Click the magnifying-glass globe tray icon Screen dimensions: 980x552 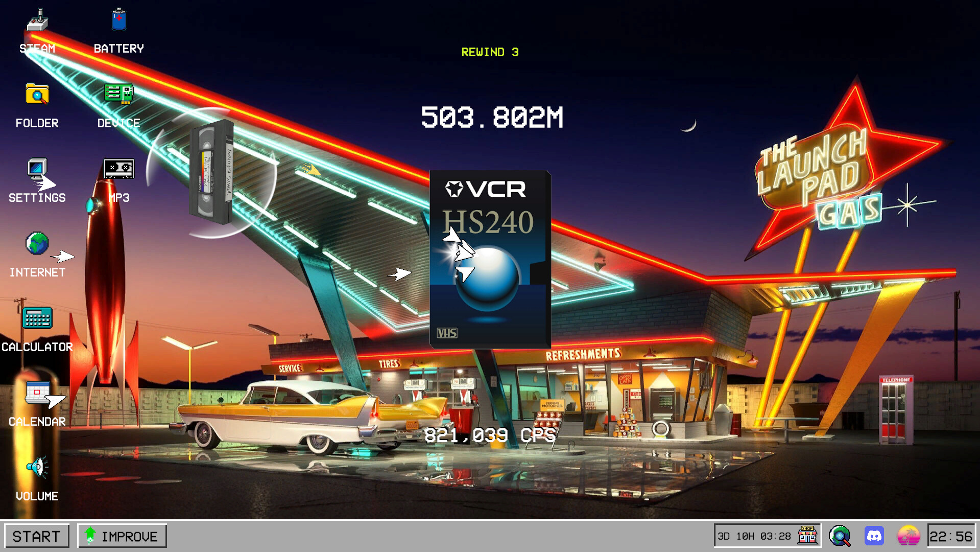pos(841,536)
